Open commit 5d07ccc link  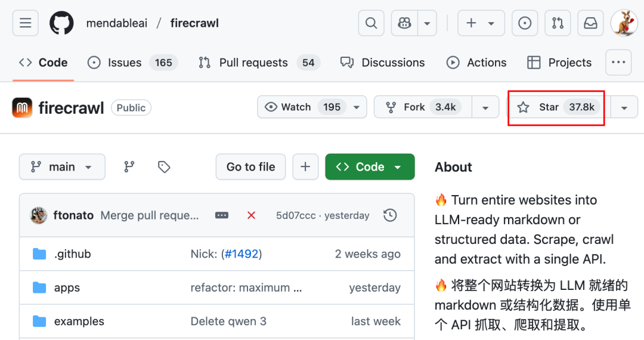tap(296, 215)
